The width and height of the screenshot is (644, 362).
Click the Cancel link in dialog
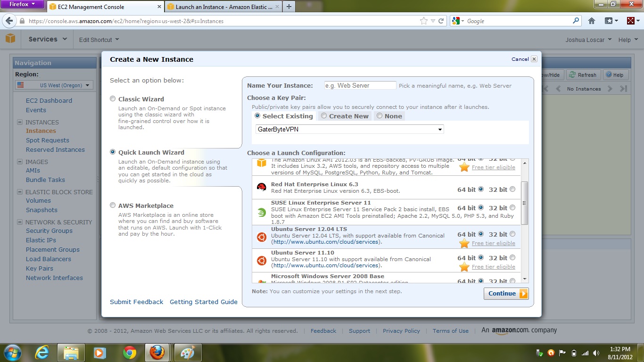click(x=520, y=59)
